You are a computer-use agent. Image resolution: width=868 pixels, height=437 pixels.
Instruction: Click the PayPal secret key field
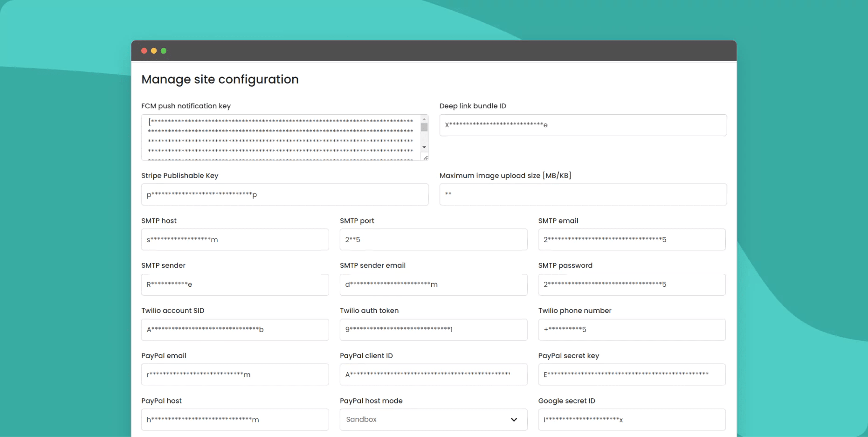coord(632,375)
